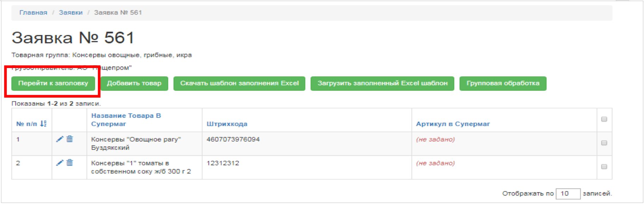The width and height of the screenshot is (644, 204).
Task: Go to Главная in the breadcrumb
Action: click(x=33, y=13)
